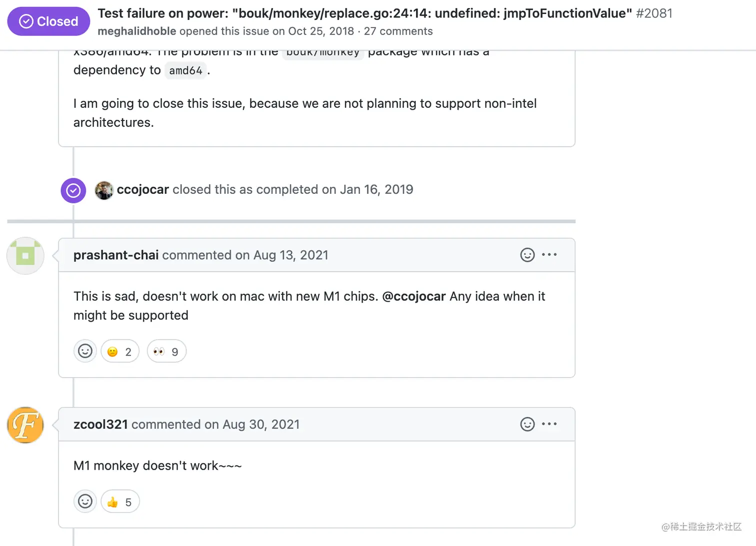Open reaction picker below zcool321 comment

[x=85, y=502]
